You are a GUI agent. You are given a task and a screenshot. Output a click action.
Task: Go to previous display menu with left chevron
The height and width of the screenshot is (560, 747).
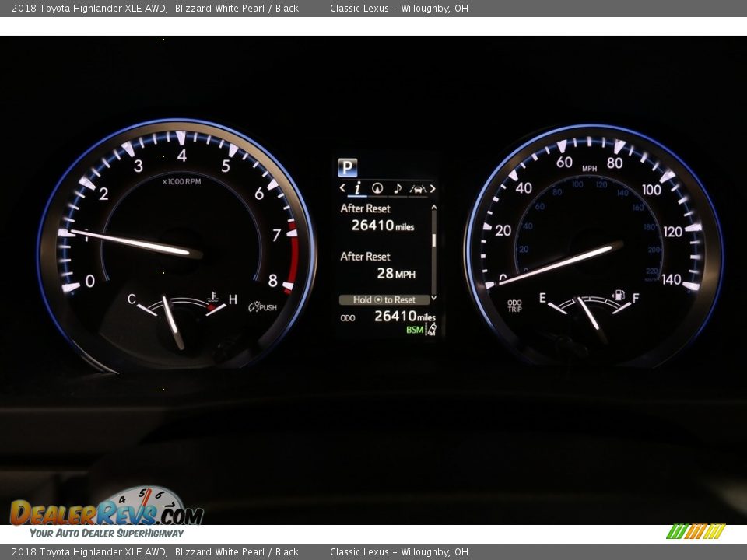(x=342, y=188)
